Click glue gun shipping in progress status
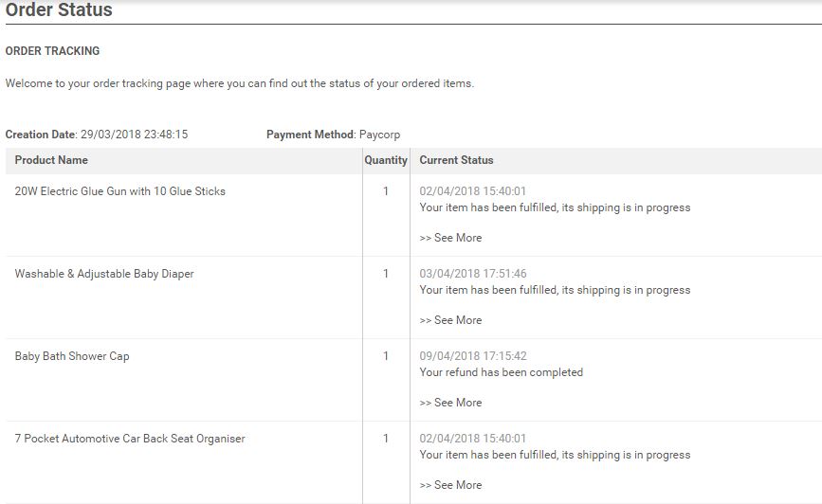This screenshot has height=504, width=822. 555,208
